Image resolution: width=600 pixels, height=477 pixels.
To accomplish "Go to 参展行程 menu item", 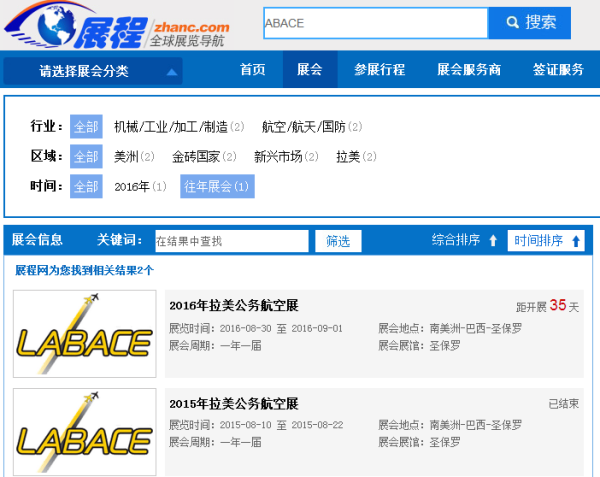I will (379, 70).
